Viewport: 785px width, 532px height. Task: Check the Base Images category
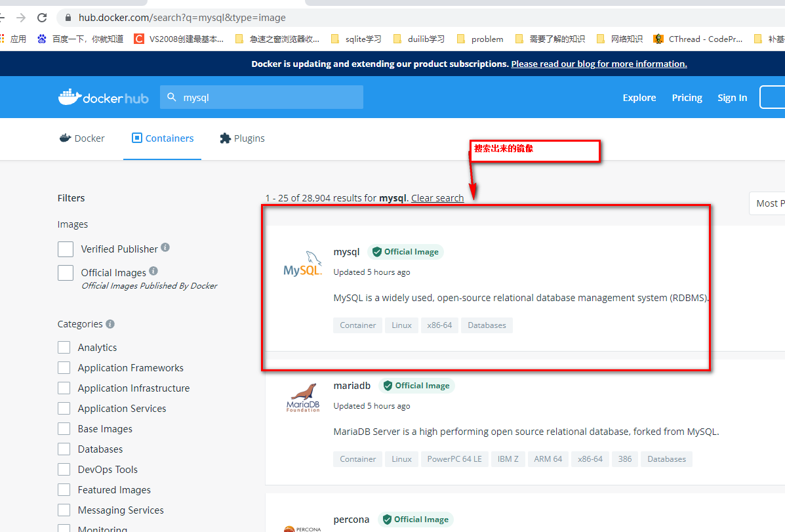pos(64,429)
